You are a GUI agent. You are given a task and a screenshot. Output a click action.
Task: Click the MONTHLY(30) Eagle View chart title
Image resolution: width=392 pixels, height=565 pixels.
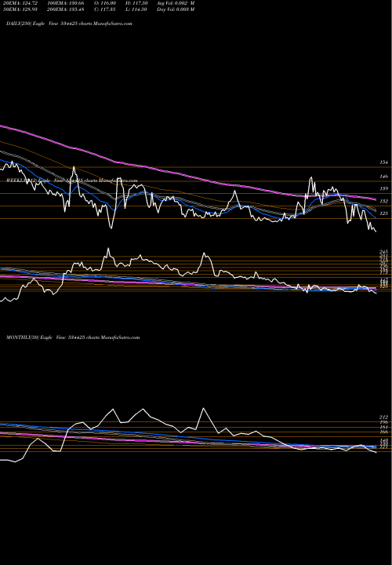[x=73, y=337]
